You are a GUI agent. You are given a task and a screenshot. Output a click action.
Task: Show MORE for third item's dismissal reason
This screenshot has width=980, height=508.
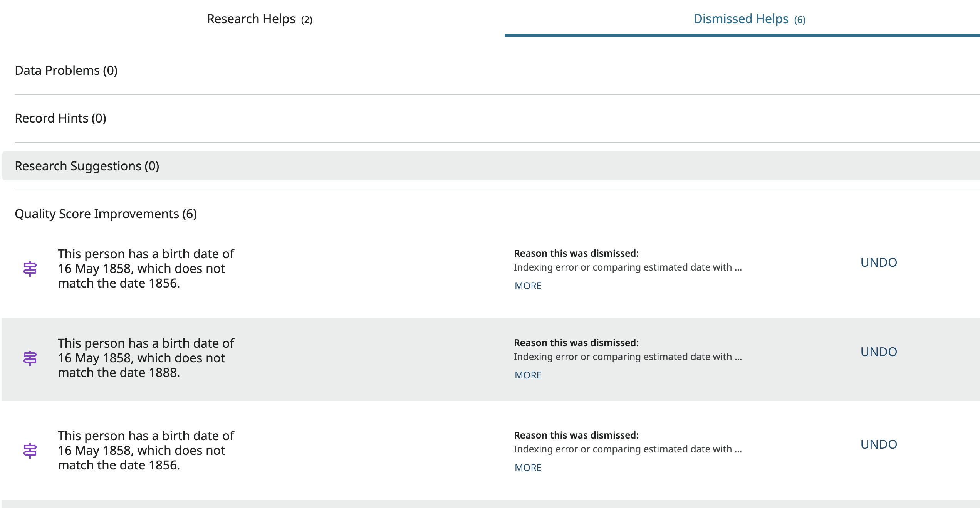point(528,468)
